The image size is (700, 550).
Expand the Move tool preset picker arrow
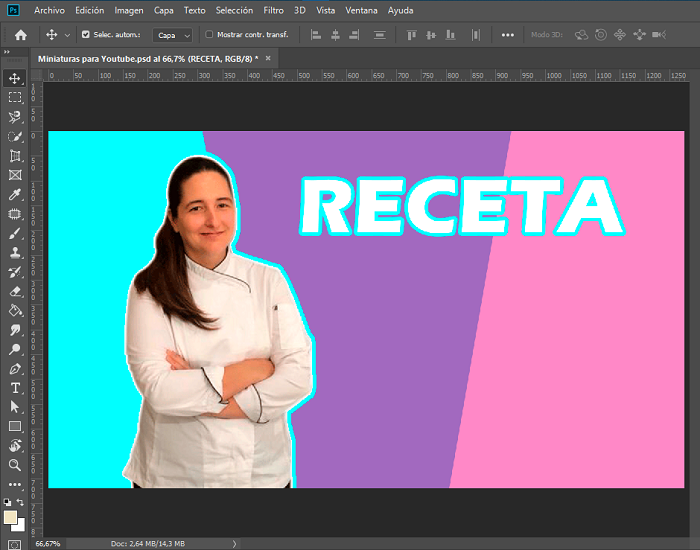pyautogui.click(x=67, y=35)
